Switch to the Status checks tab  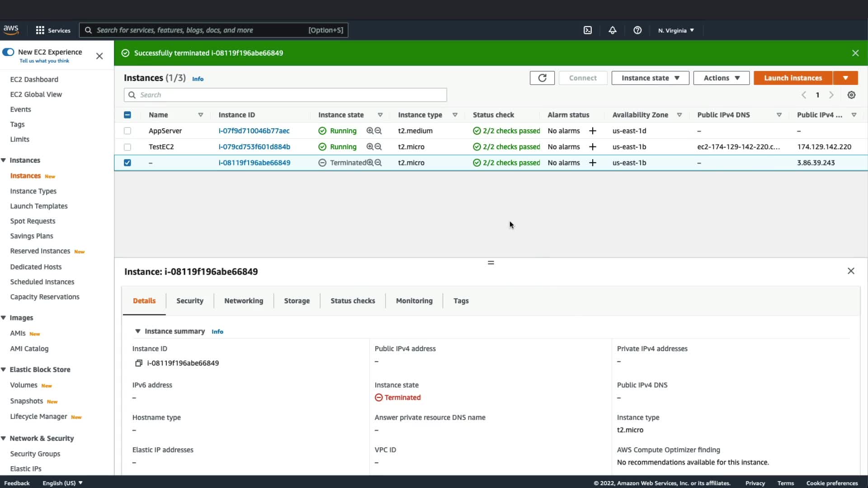click(352, 301)
